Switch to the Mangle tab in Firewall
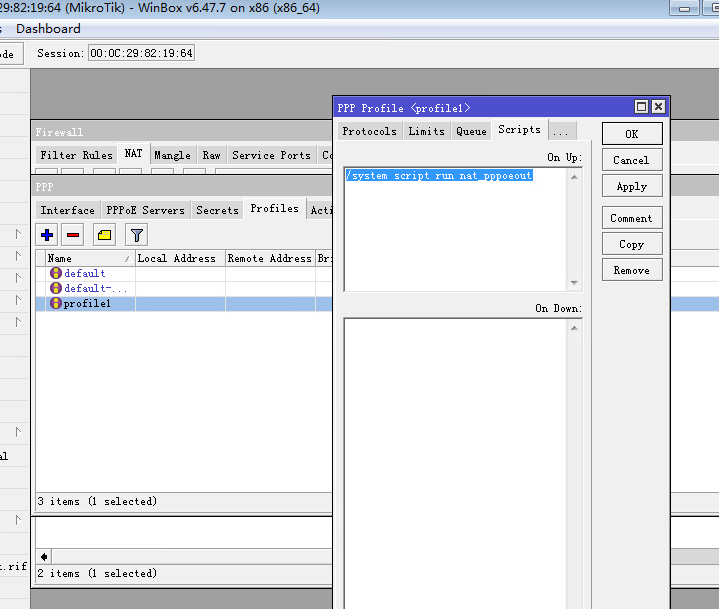 click(x=172, y=155)
